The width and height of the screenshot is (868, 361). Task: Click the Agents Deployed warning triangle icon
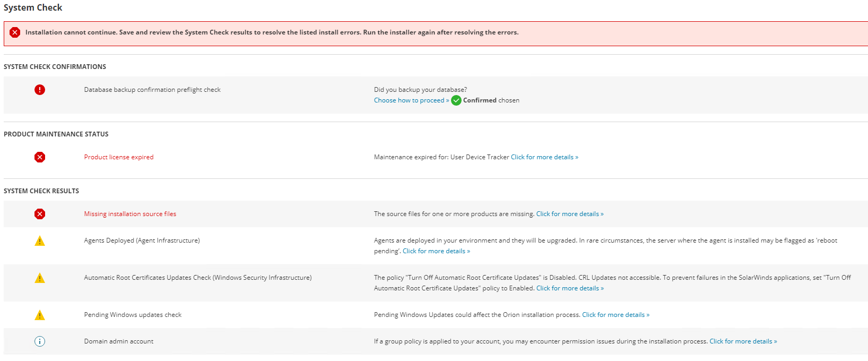pos(40,241)
